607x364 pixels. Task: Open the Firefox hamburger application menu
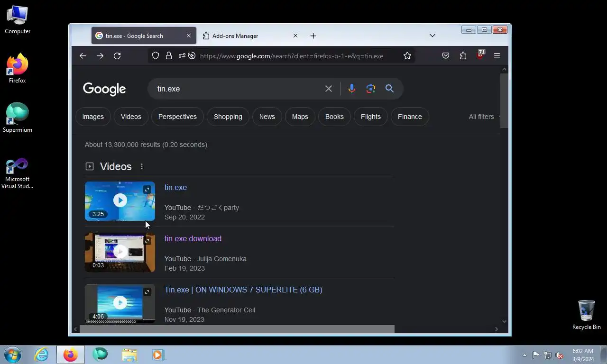(497, 56)
